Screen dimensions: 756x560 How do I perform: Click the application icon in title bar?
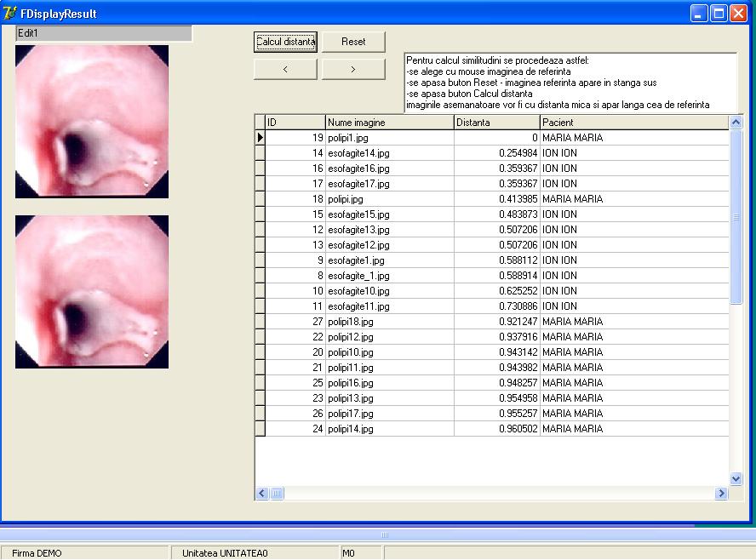click(x=10, y=14)
